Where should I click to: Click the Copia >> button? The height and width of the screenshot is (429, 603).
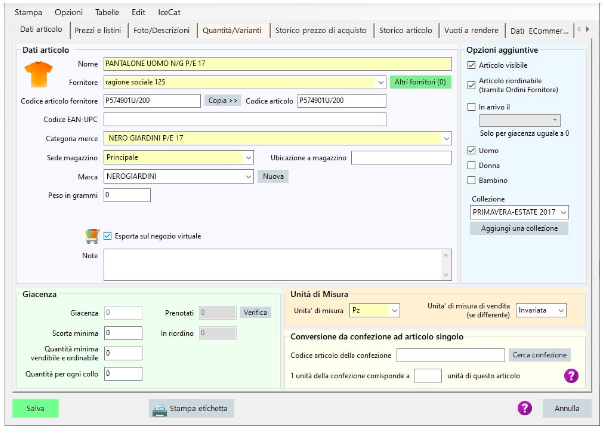click(223, 101)
